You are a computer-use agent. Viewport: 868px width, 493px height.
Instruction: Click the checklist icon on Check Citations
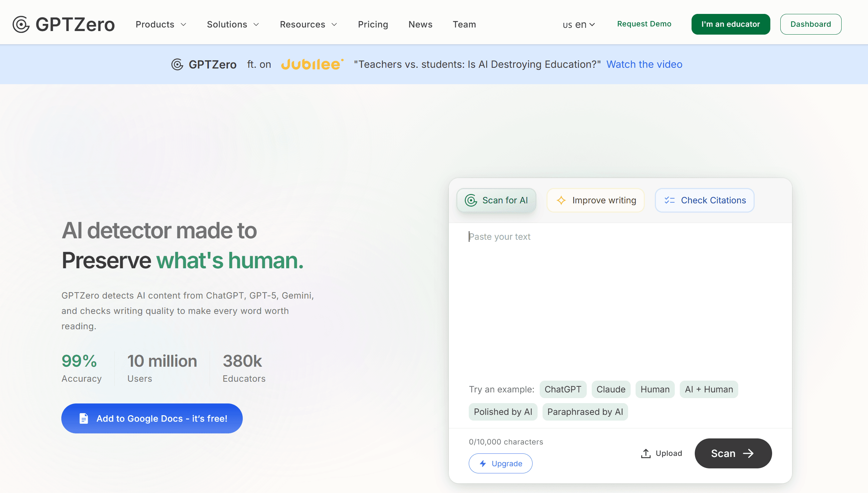click(x=669, y=200)
